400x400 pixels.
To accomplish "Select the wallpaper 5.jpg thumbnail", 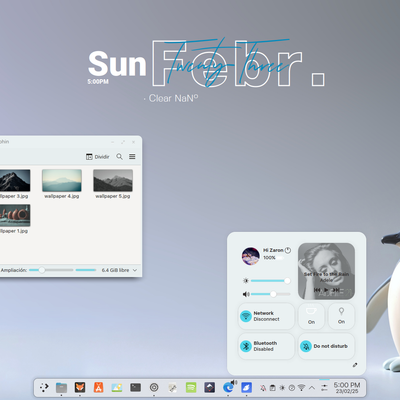I will (x=113, y=180).
